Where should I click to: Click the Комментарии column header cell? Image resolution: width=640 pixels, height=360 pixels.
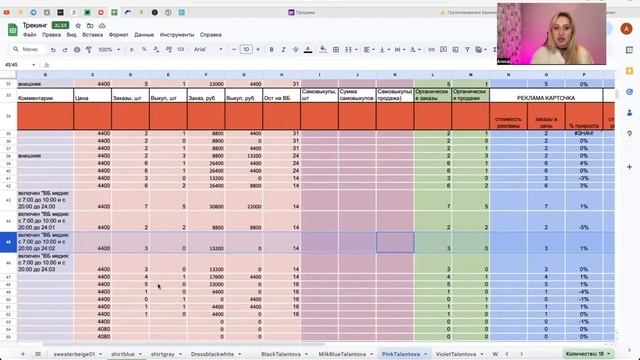(x=45, y=95)
